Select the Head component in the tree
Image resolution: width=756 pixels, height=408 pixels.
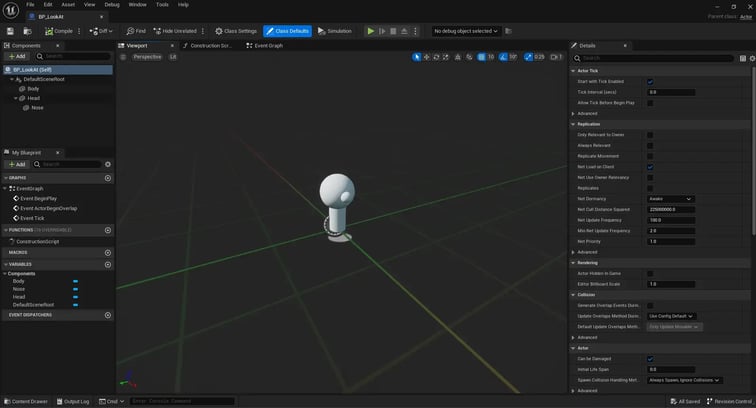[34, 98]
